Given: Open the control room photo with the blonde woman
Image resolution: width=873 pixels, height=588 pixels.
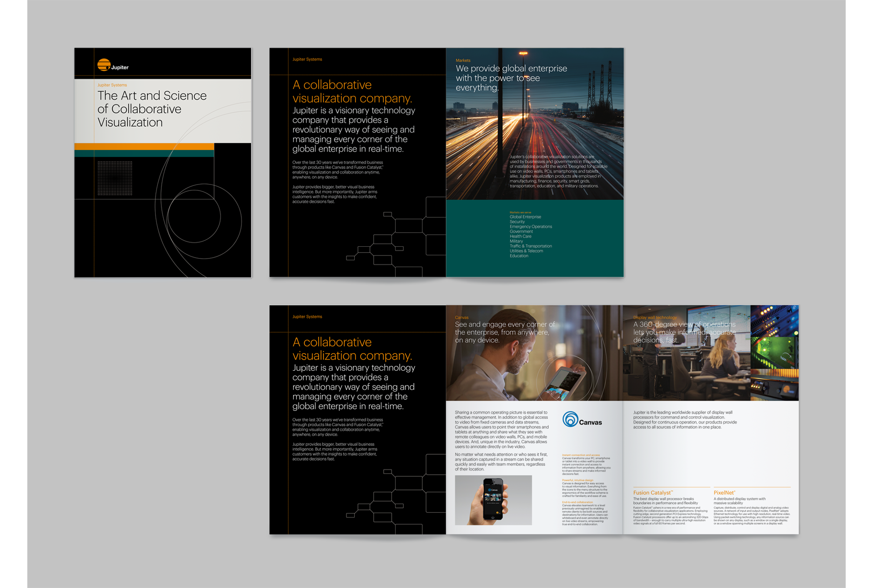Looking at the screenshot, I should point(687,353).
